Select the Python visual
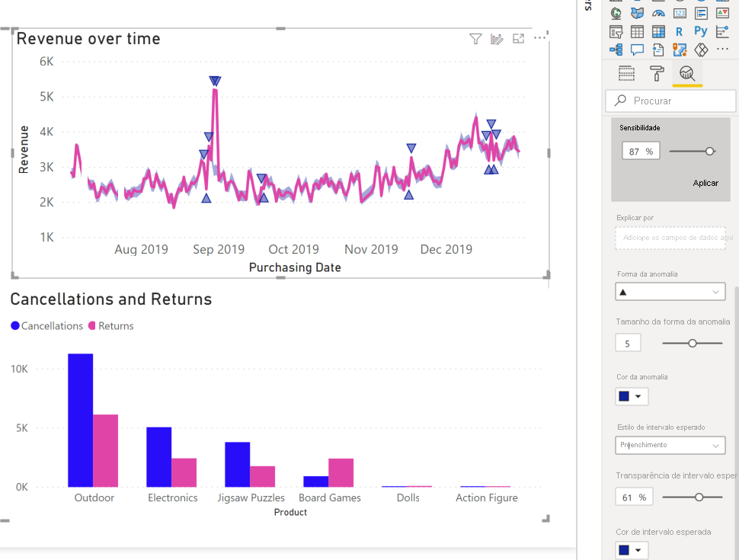 coord(701,31)
